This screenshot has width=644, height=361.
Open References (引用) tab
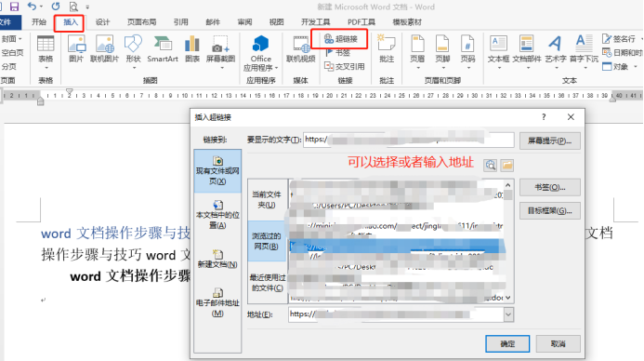pos(180,22)
